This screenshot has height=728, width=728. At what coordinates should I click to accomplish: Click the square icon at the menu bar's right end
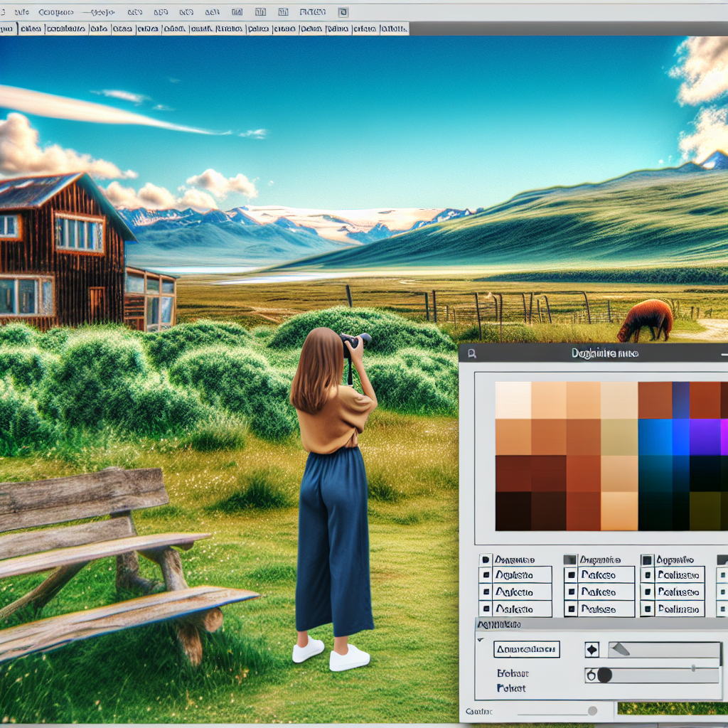343,12
